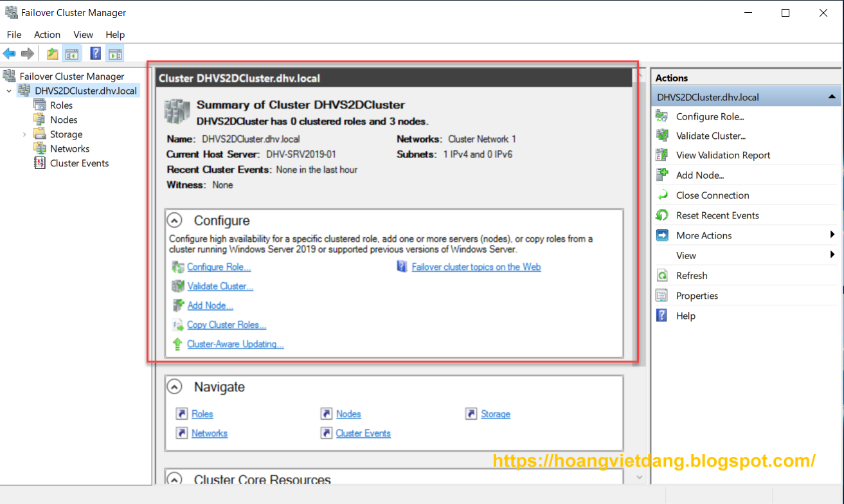
Task: Click View Validation Report in the Actions pane
Action: tap(723, 155)
